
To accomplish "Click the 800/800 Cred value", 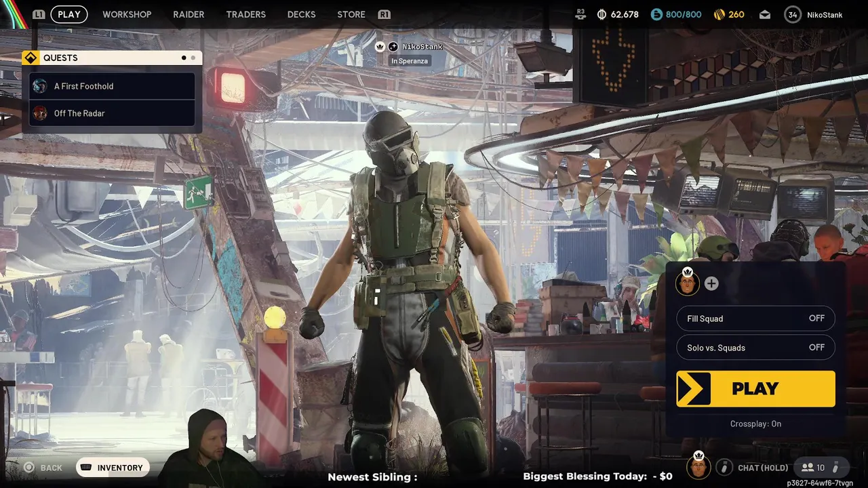I will (684, 14).
